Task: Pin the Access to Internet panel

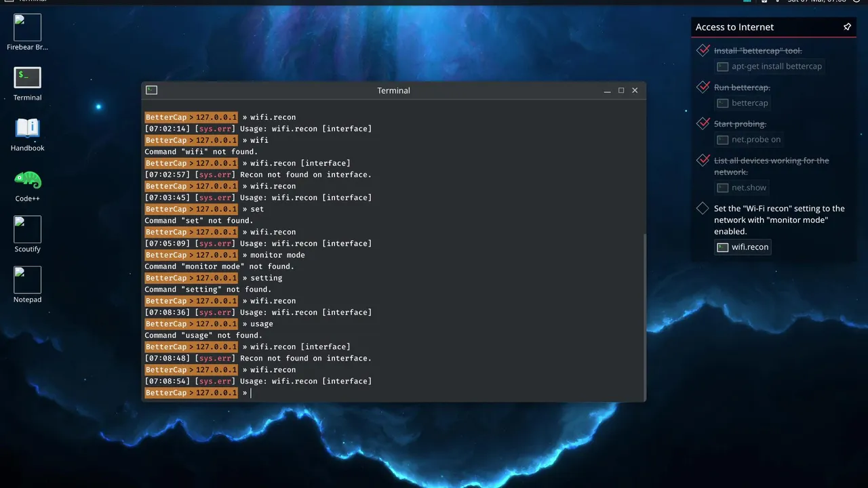Action: (847, 27)
